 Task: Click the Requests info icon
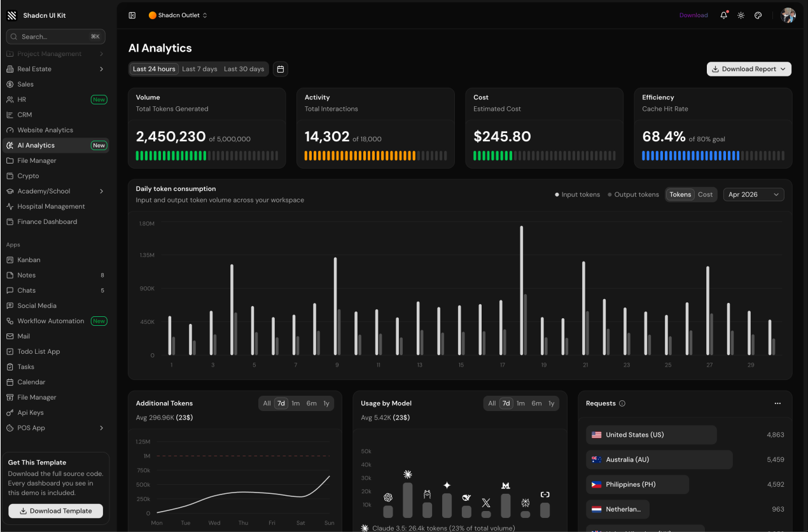click(x=622, y=403)
